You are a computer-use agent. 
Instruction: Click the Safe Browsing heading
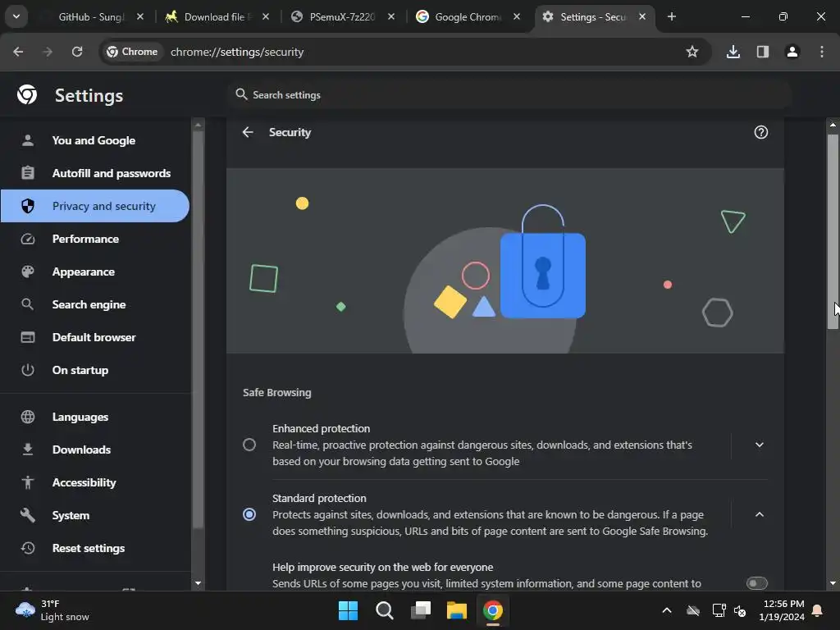(277, 392)
